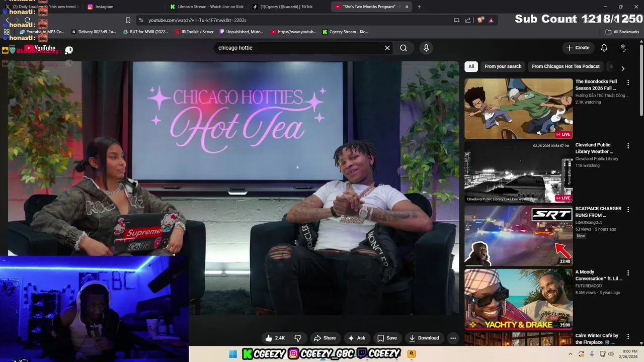Open the All Bookmarks folder

[622, 32]
